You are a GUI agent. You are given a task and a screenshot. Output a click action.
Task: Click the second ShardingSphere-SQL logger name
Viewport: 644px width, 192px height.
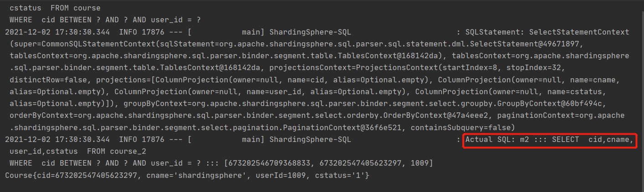pyautogui.click(x=310, y=140)
